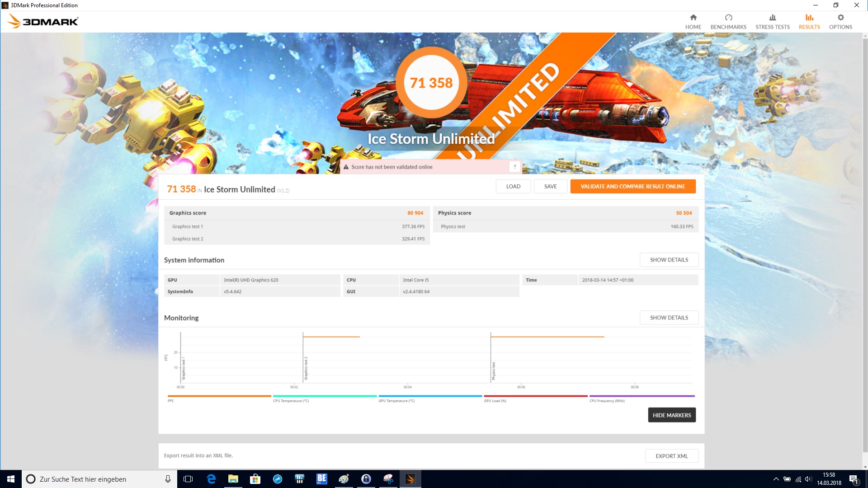This screenshot has height=488, width=868.
Task: Toggle the CPU Temperature legend series
Action: coord(325,398)
